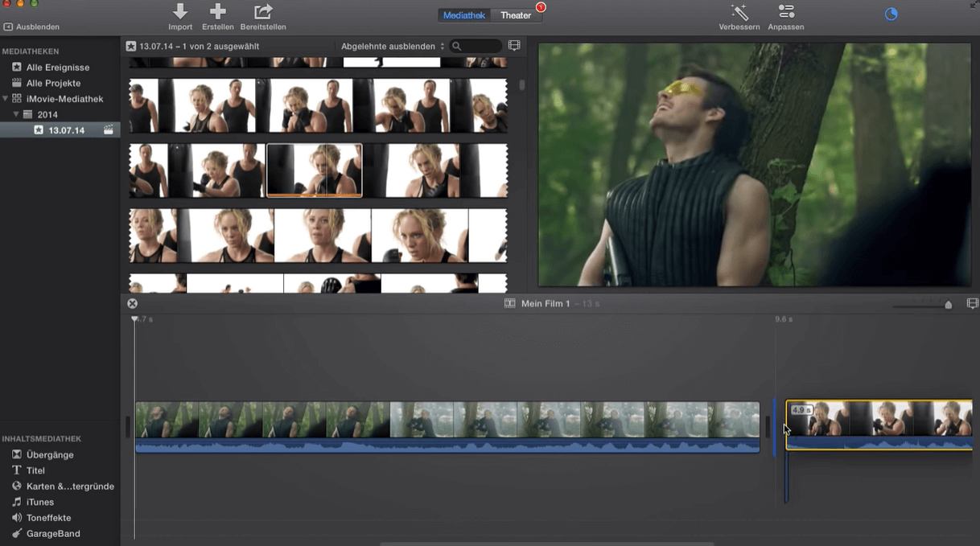Click the horizontal timeline scrollbar
This screenshot has height=546, width=980.
[546, 544]
